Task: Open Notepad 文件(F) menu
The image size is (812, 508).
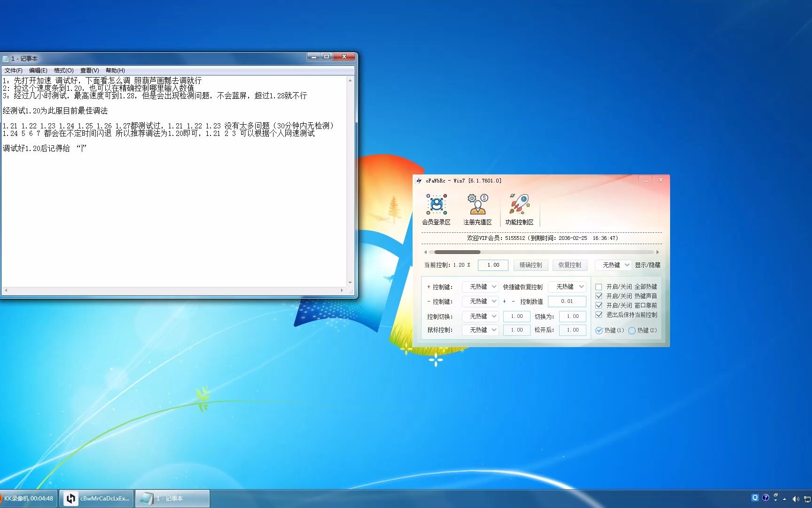Action: [x=13, y=71]
